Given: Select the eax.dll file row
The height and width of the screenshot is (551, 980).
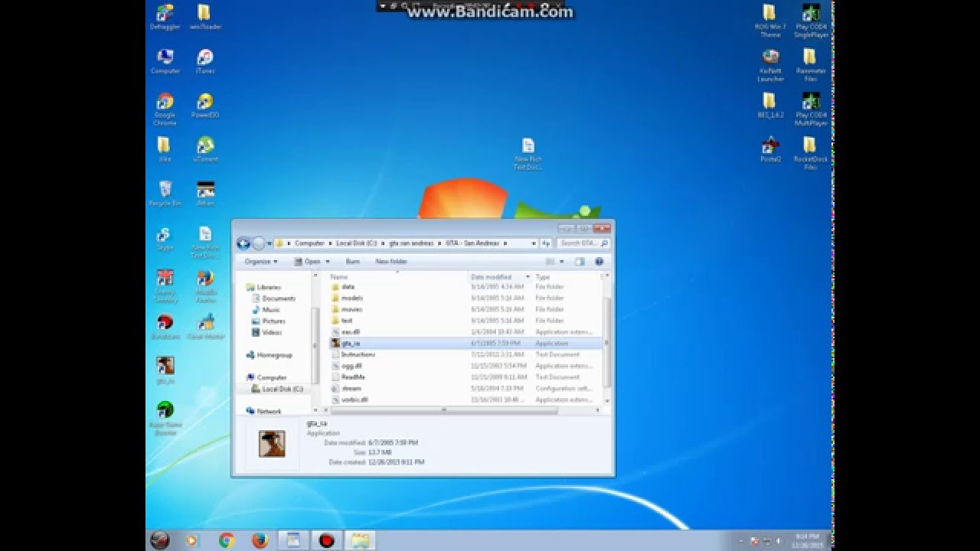Looking at the screenshot, I should point(465,332).
